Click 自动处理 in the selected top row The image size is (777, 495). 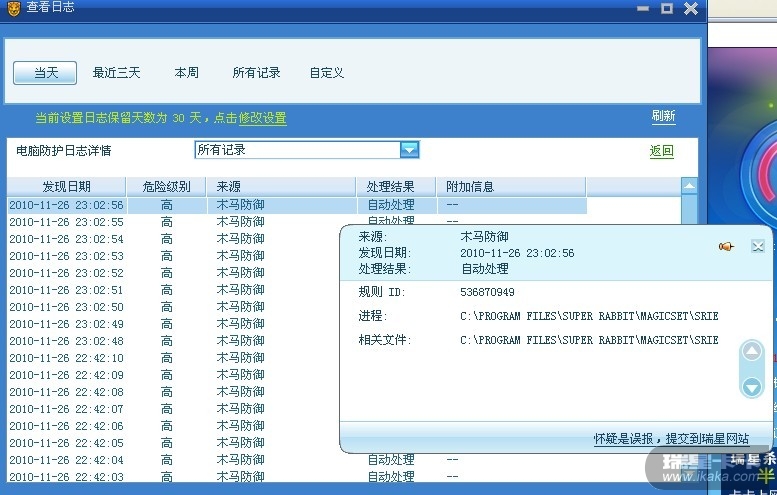tap(391, 205)
